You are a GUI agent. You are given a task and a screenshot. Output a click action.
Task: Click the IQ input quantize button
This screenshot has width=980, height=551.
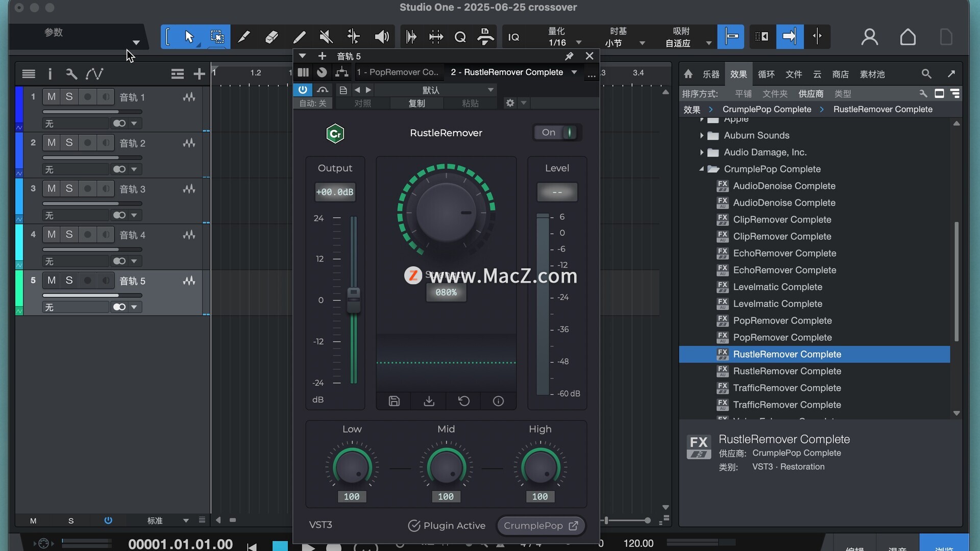coord(513,37)
